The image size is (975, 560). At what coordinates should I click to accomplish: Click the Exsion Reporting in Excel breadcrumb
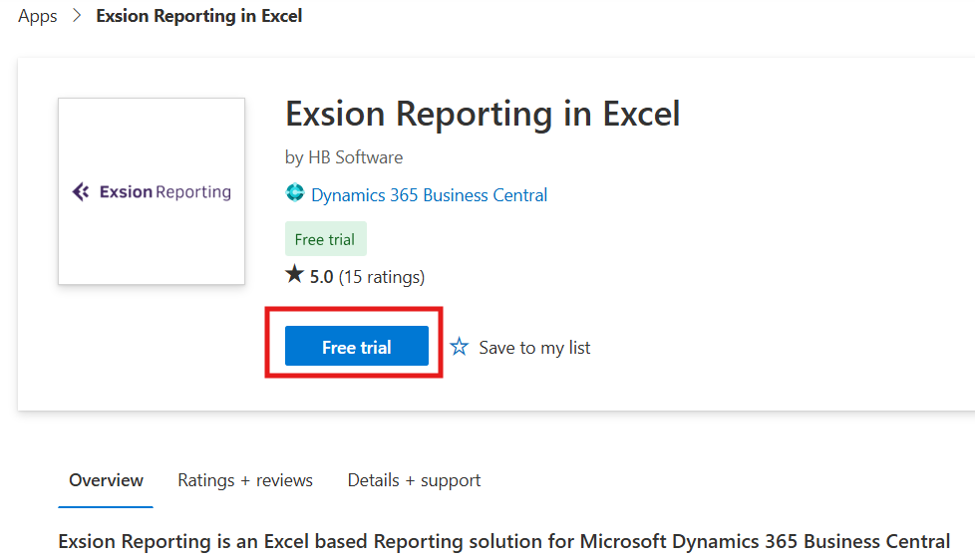pos(199,16)
